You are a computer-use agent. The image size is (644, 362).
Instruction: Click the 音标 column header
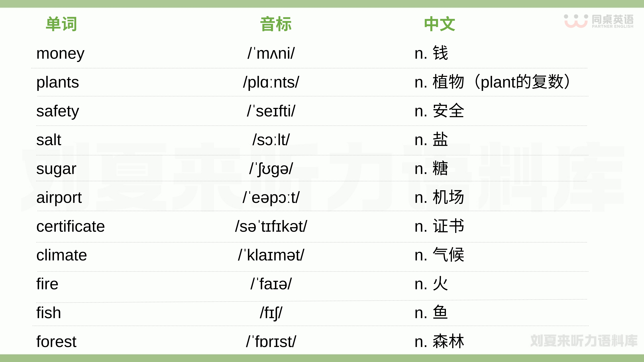(276, 24)
